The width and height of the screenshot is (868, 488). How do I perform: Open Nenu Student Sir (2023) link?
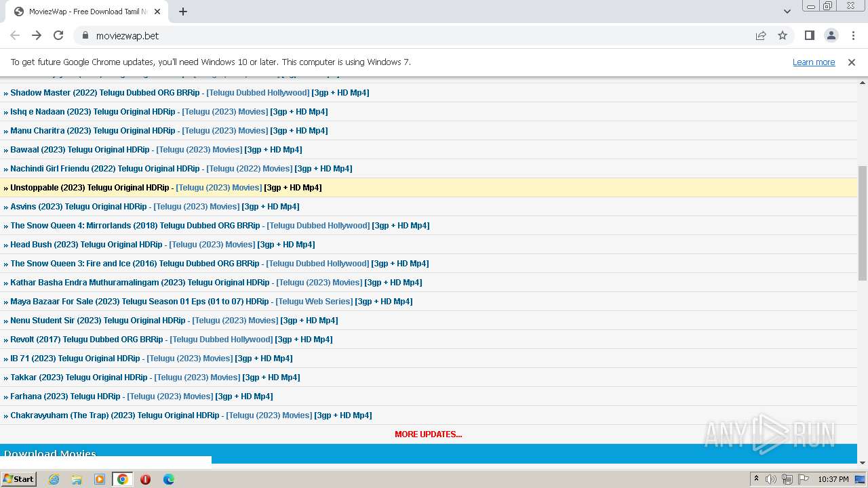pyautogui.click(x=98, y=321)
